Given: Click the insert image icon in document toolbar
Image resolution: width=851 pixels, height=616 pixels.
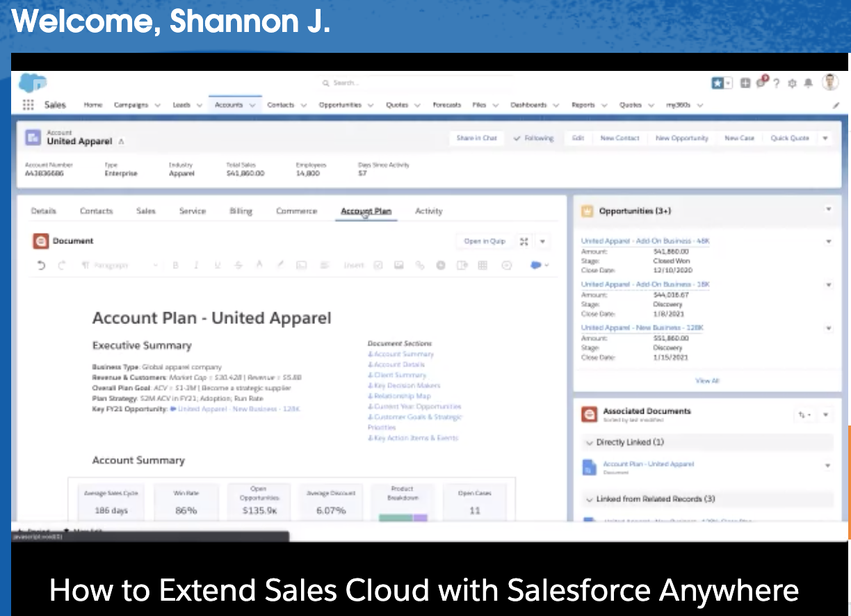Looking at the screenshot, I should coord(398,265).
